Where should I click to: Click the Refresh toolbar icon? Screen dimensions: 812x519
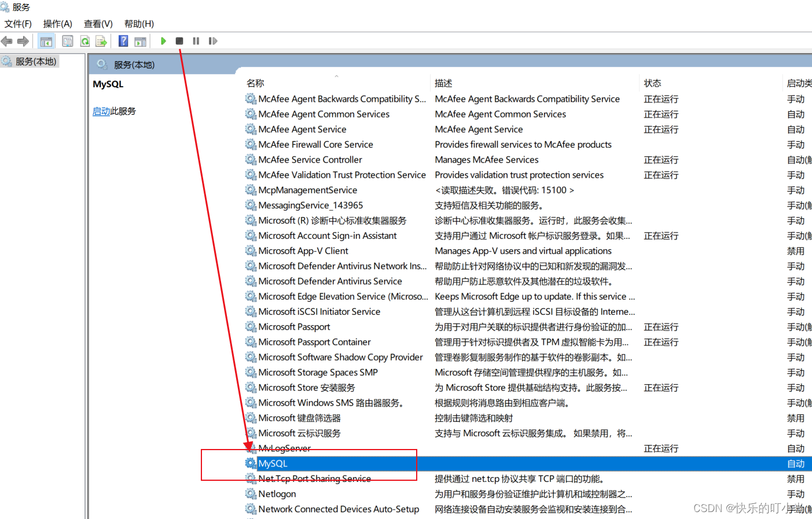point(85,41)
